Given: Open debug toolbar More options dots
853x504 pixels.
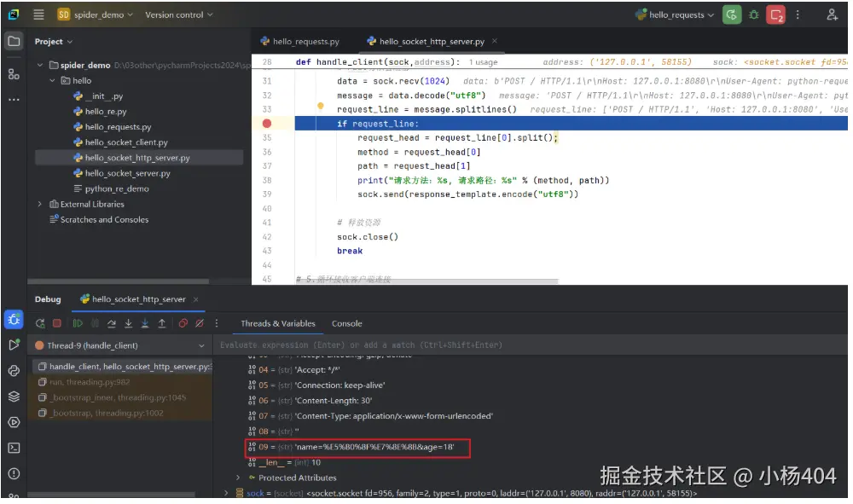Looking at the screenshot, I should [x=217, y=323].
